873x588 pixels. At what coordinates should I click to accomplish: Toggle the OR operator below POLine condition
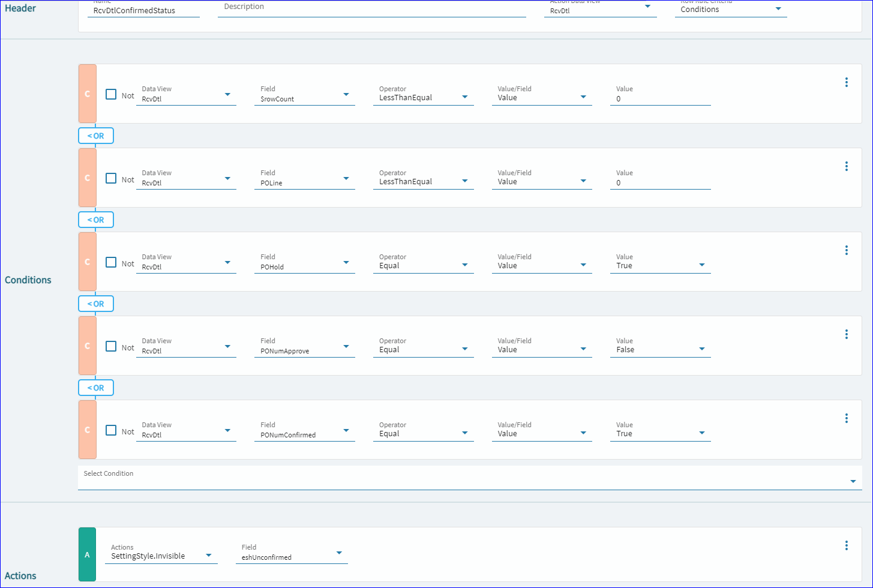click(x=96, y=220)
